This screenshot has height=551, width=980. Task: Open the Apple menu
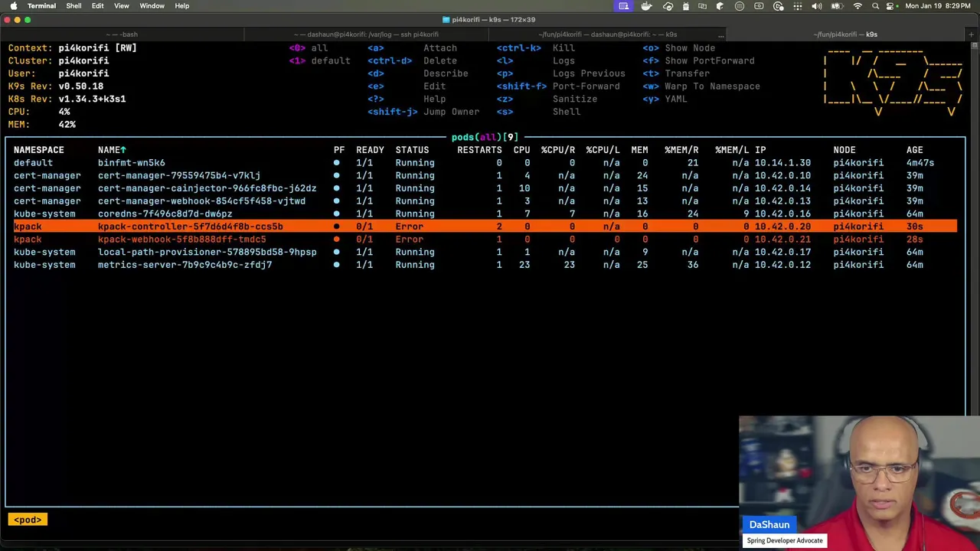coord(13,6)
